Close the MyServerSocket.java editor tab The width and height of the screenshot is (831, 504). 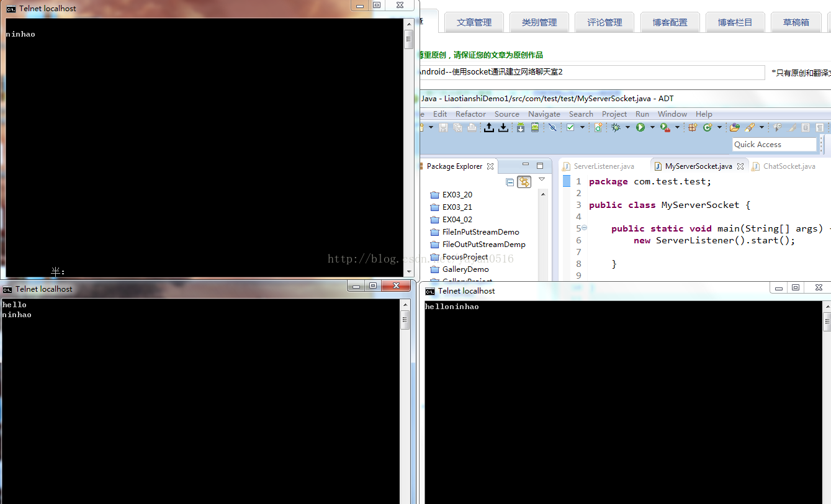click(x=740, y=166)
